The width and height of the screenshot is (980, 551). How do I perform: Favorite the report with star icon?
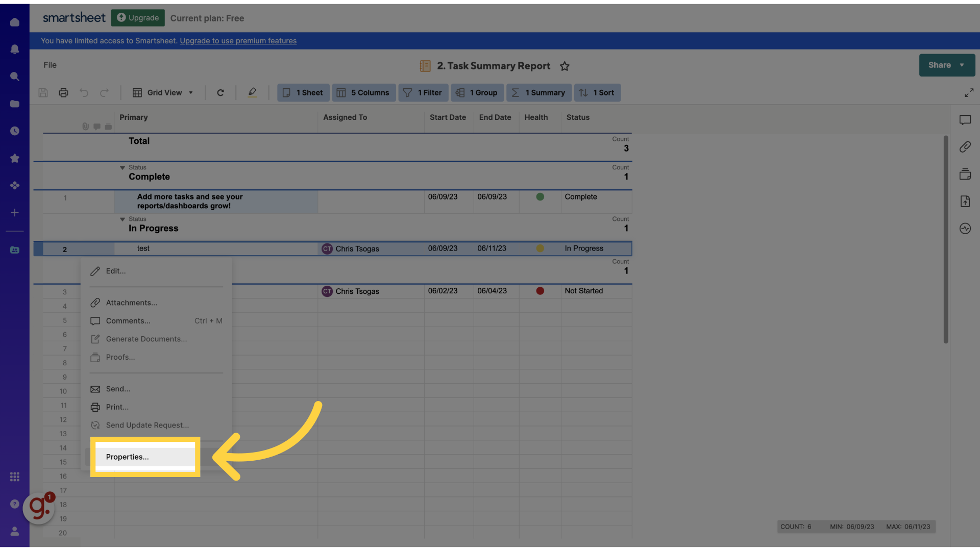(565, 66)
